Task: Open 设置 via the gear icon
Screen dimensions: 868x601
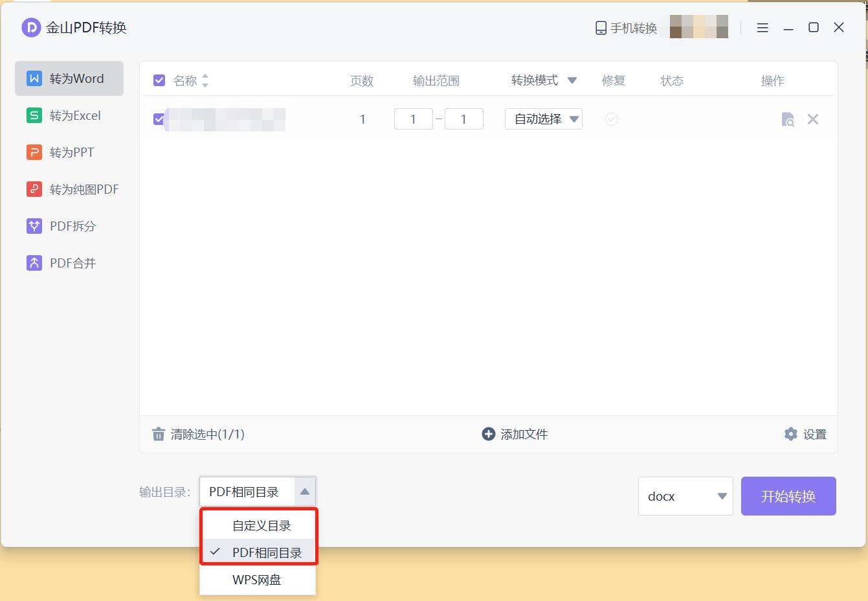Action: click(x=791, y=434)
